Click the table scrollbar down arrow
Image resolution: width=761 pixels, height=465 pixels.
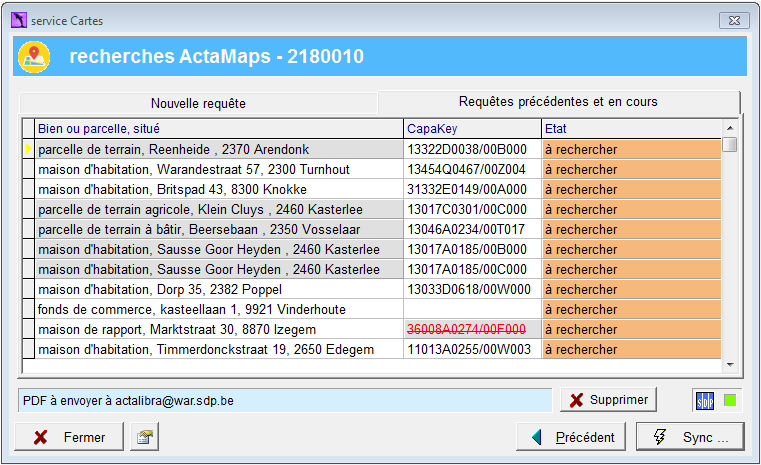729,365
